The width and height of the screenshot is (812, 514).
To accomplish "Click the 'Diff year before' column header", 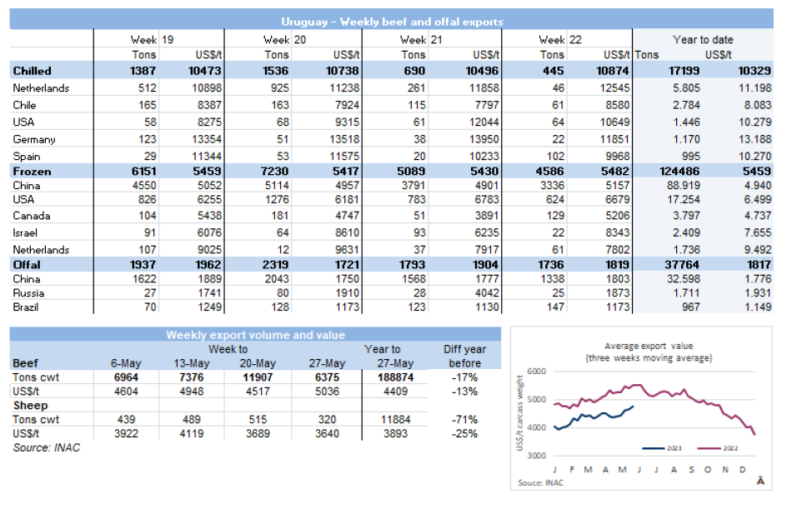I will (x=464, y=357).
